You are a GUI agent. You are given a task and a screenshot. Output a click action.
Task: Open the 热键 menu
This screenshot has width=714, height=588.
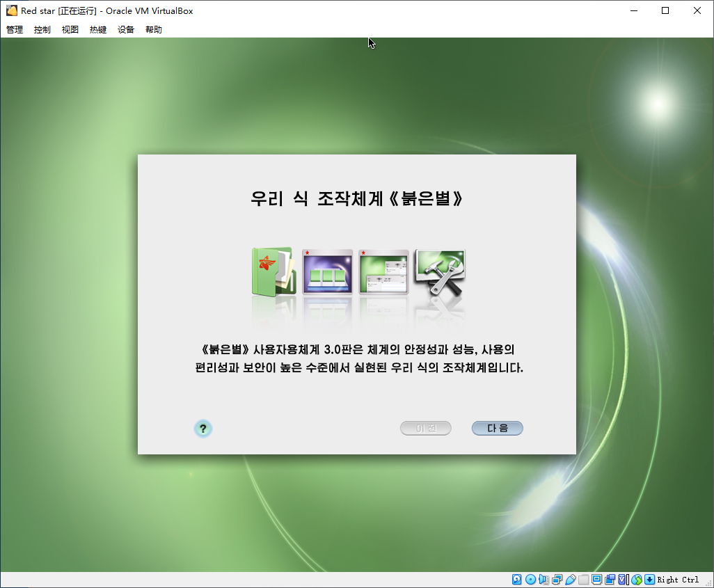[x=98, y=30]
